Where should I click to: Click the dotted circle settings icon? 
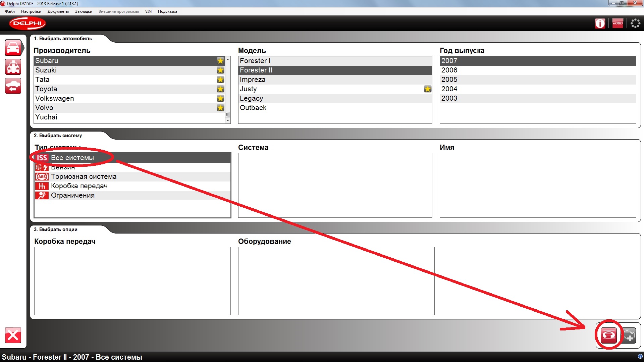pyautogui.click(x=635, y=23)
